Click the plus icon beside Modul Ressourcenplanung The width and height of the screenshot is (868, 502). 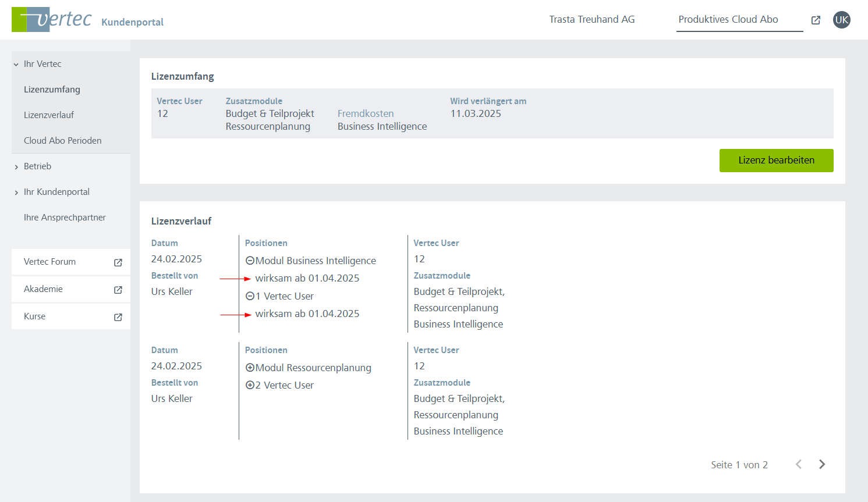click(x=250, y=368)
